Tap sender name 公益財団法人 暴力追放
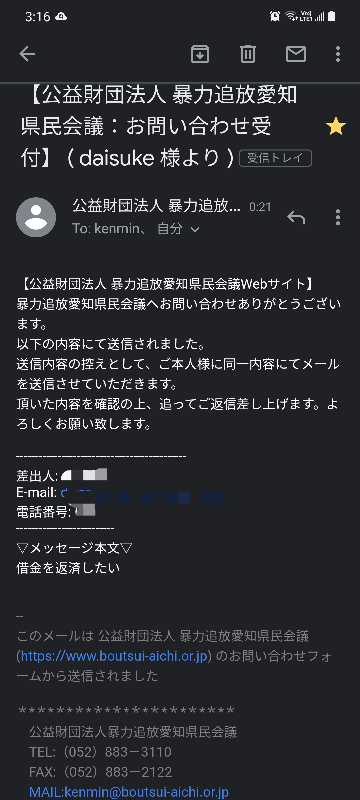Screen dimensions: 360x800 coord(157,206)
